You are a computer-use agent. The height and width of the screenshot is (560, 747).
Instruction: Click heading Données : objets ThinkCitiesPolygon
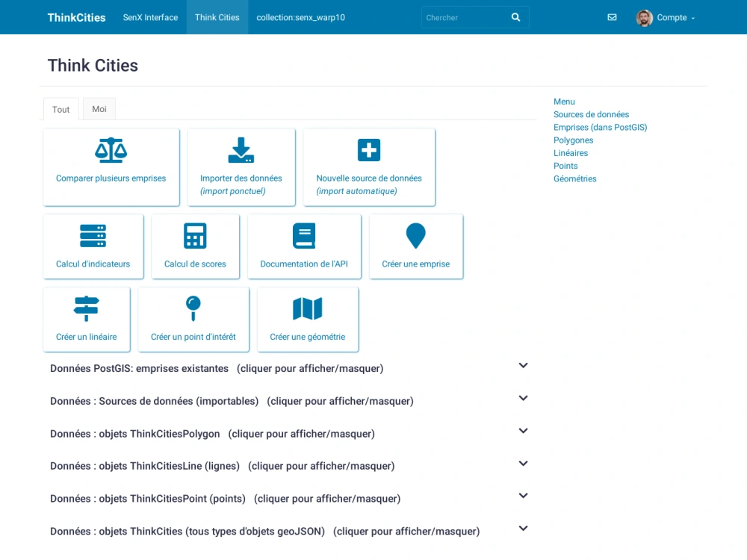point(134,434)
